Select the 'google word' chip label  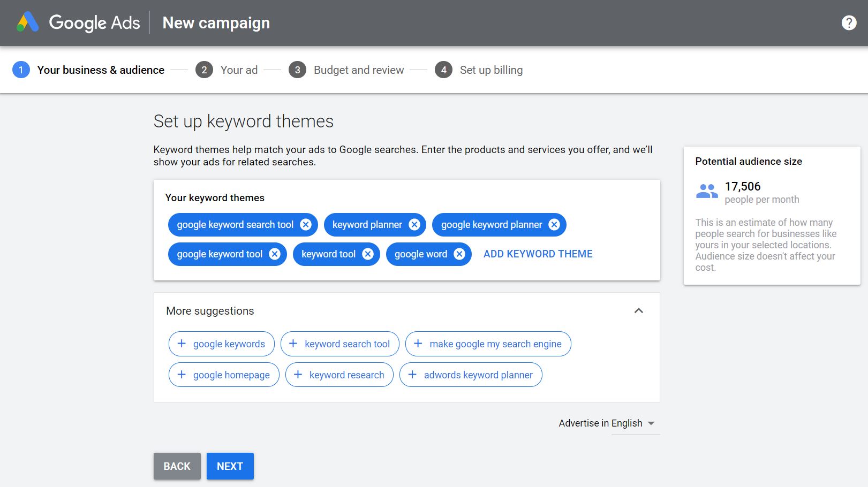click(421, 254)
